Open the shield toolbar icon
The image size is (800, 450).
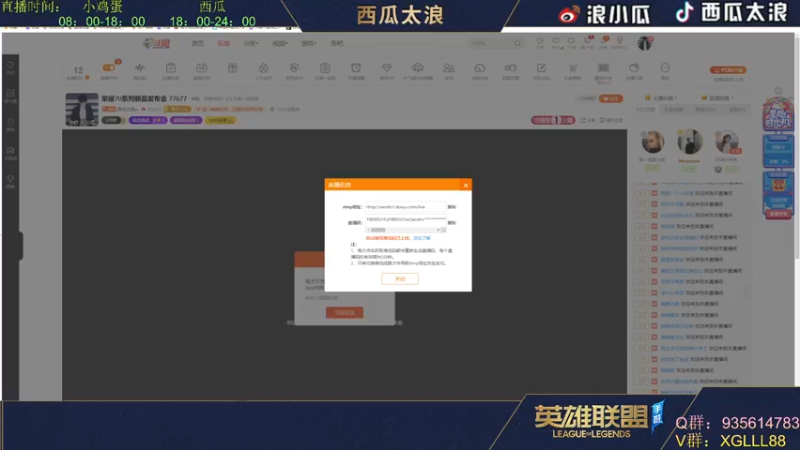294,67
